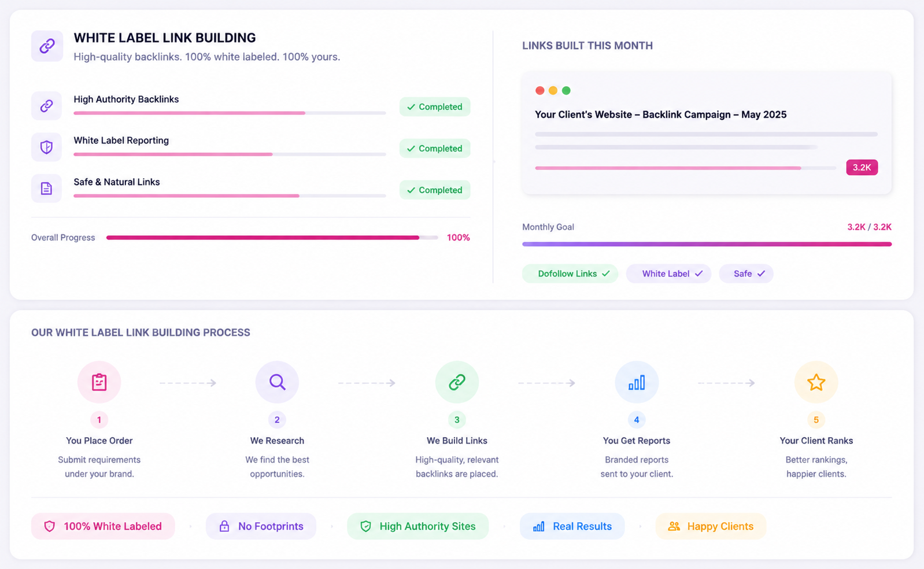Click the 3.2K / 3.2K monthly goal value

click(870, 227)
